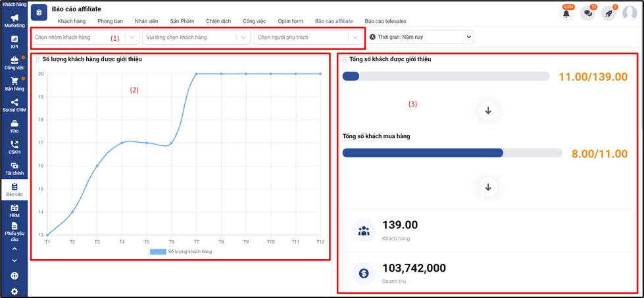Open the Kho warehouse module
This screenshot has width=644, height=298.
[x=14, y=126]
